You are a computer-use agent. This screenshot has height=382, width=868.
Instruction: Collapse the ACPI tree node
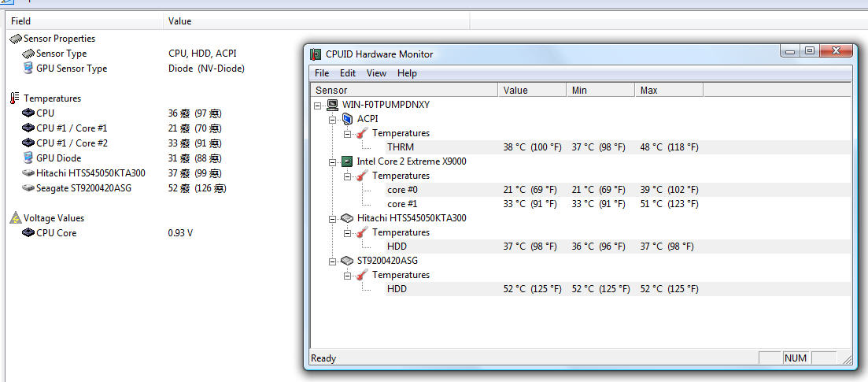click(x=333, y=119)
